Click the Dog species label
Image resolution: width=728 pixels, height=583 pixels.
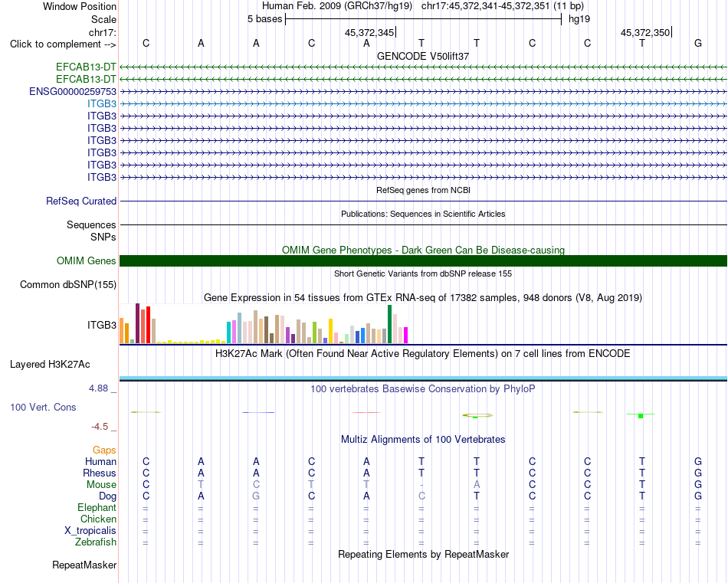click(107, 496)
